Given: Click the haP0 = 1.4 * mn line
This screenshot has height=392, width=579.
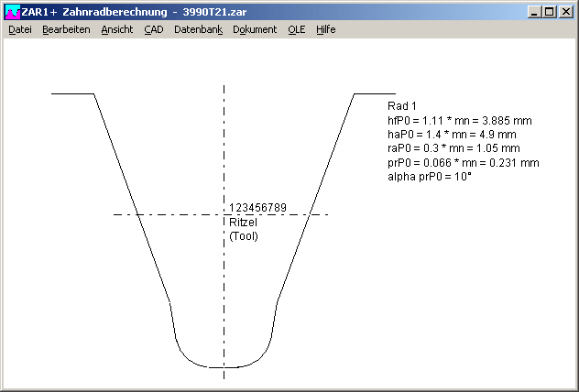Looking at the screenshot, I should [x=453, y=135].
